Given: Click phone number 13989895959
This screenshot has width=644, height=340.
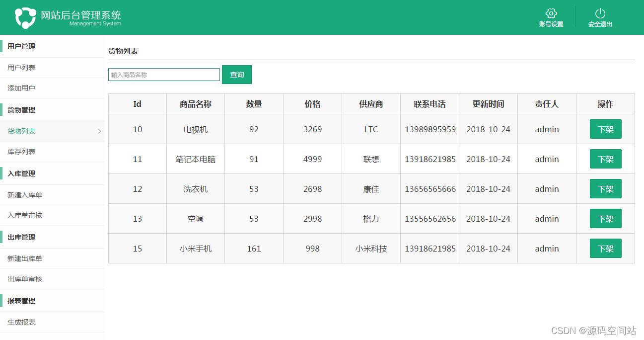Looking at the screenshot, I should (430, 129).
